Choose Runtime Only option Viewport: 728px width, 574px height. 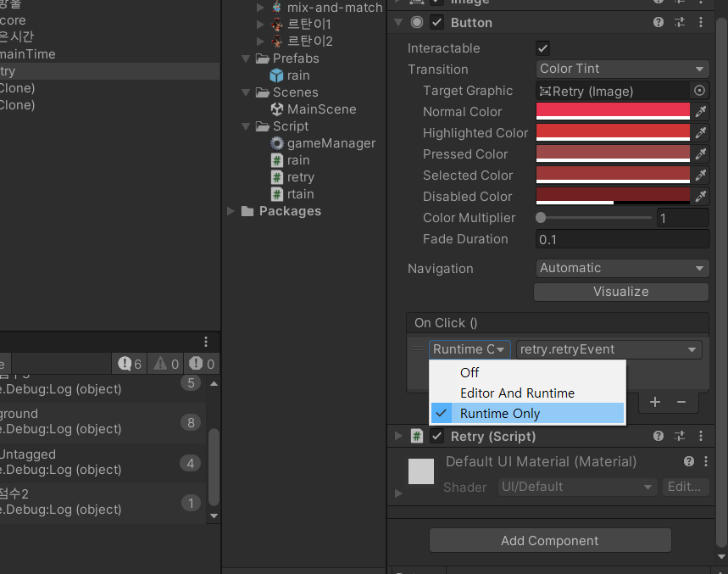pos(527,413)
